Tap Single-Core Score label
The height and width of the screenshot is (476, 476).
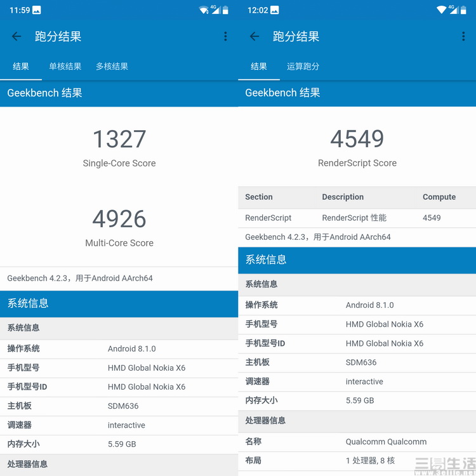tap(119, 163)
